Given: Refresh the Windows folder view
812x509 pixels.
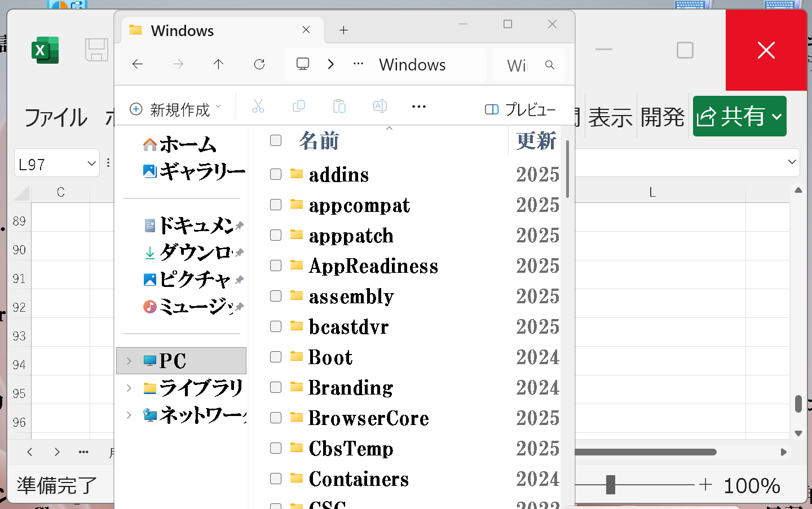Looking at the screenshot, I should coord(259,64).
